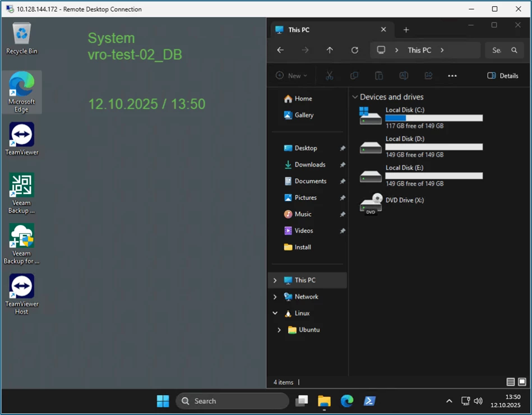Viewport: 532px width, 415px height.
Task: Open PowerShell from the taskbar
Action: pyautogui.click(x=369, y=400)
